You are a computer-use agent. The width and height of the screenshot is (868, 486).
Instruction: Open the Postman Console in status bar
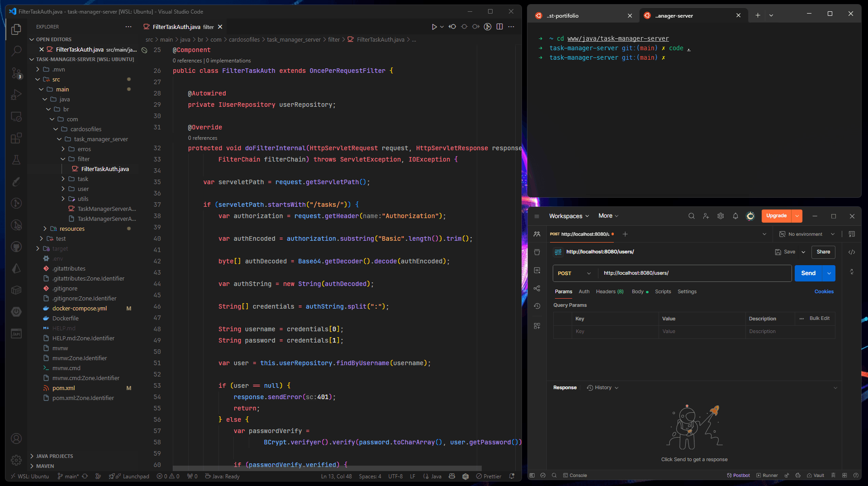coord(575,475)
